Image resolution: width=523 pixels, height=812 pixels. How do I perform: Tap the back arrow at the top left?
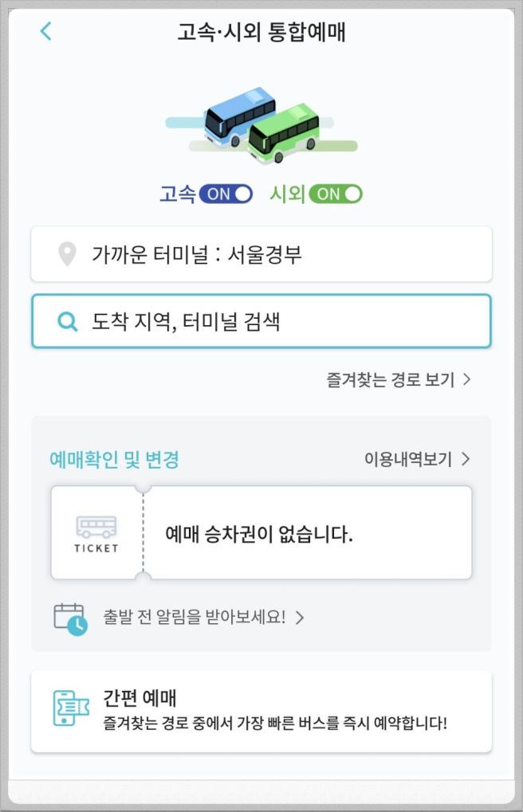click(45, 29)
